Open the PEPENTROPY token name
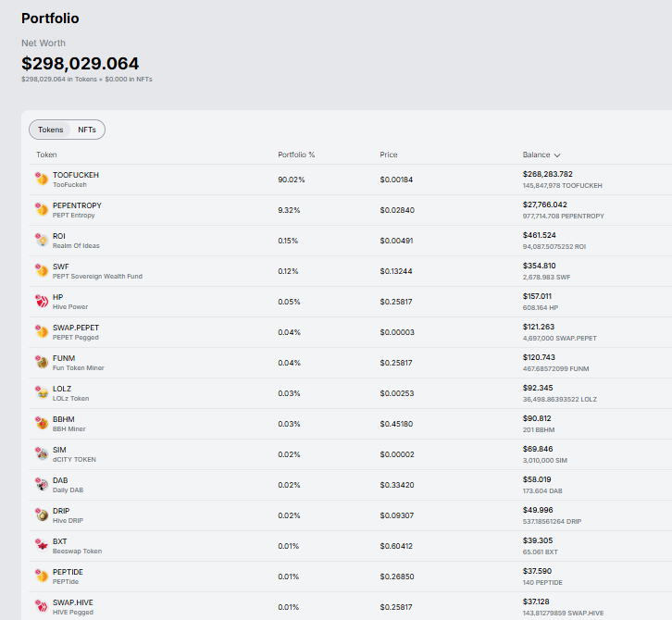Screen dimensions: 672x620 click(x=77, y=205)
